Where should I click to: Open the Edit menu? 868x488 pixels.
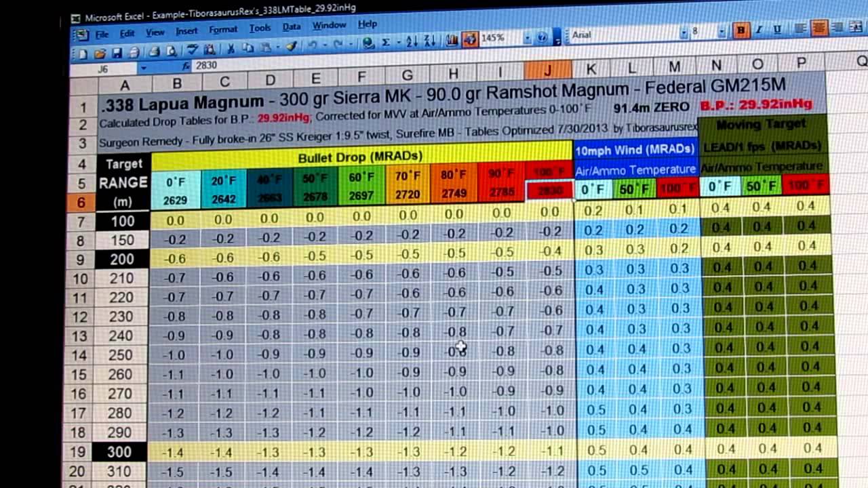(x=127, y=33)
